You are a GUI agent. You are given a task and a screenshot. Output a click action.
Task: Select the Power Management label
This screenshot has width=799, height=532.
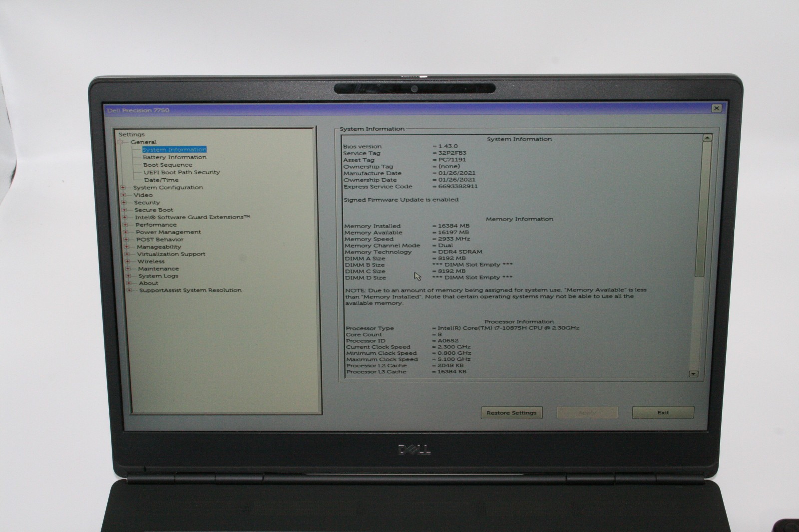coord(168,232)
